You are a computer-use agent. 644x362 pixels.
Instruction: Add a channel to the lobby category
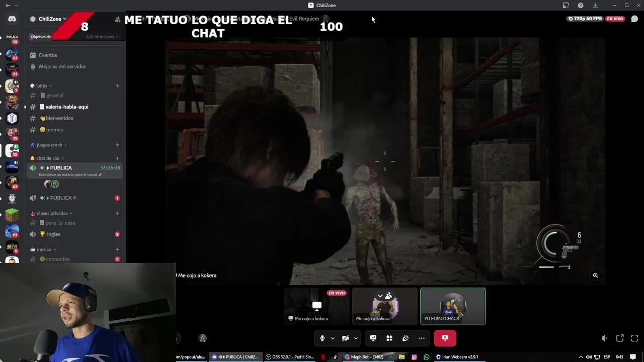[117, 86]
